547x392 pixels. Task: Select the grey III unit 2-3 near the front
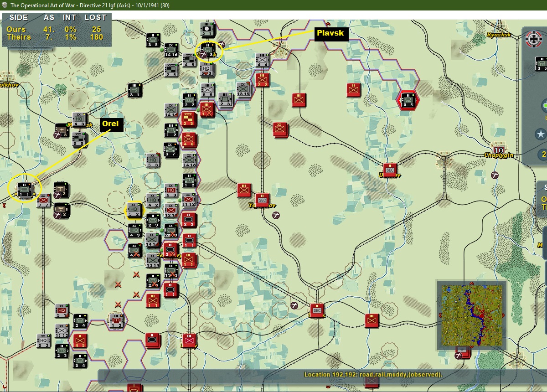pyautogui.click(x=226, y=100)
